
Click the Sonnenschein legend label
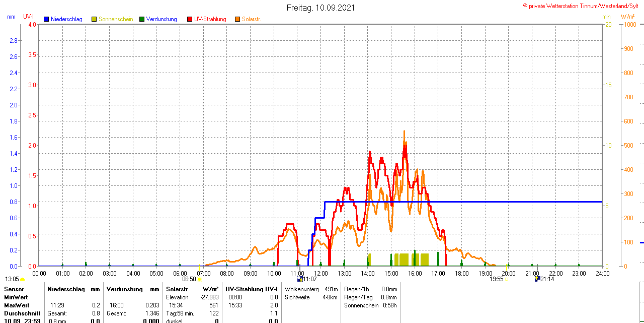tap(116, 19)
